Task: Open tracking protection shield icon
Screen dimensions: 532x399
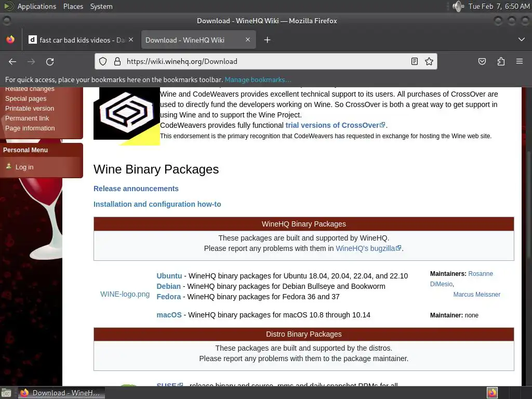Action: [x=103, y=61]
